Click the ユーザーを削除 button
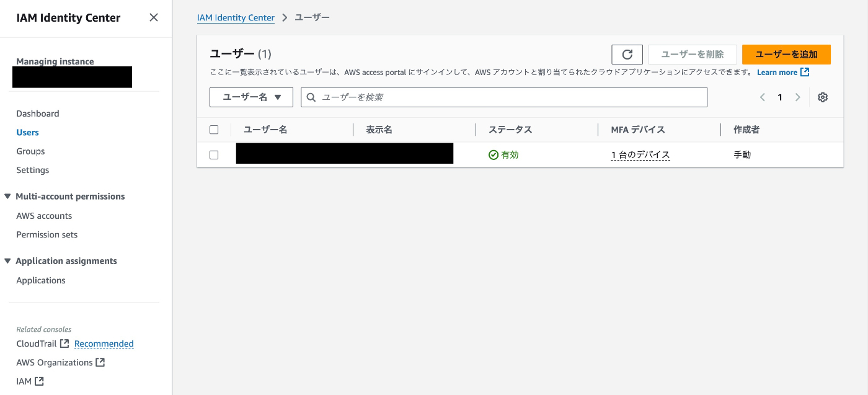The width and height of the screenshot is (868, 395). (693, 55)
